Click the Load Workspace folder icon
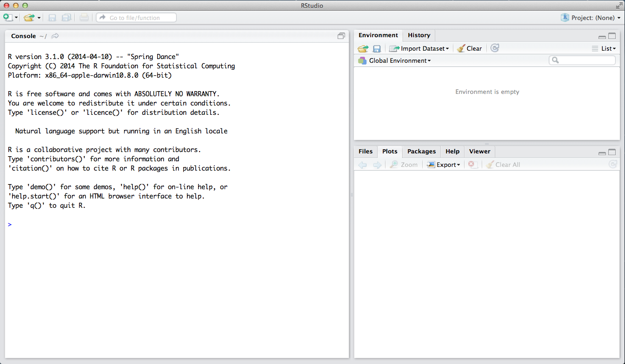The image size is (625, 364). pos(363,48)
